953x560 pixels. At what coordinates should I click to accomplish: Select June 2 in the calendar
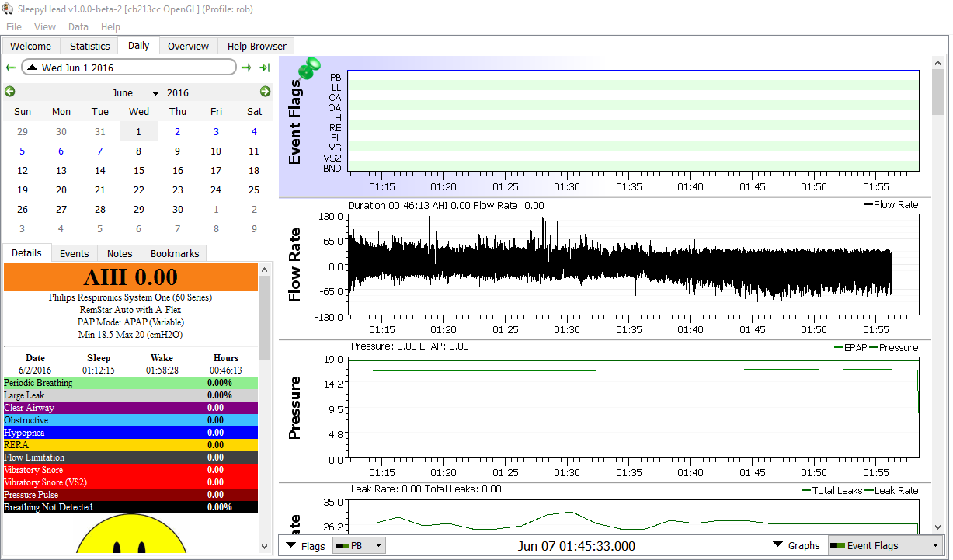pyautogui.click(x=177, y=131)
